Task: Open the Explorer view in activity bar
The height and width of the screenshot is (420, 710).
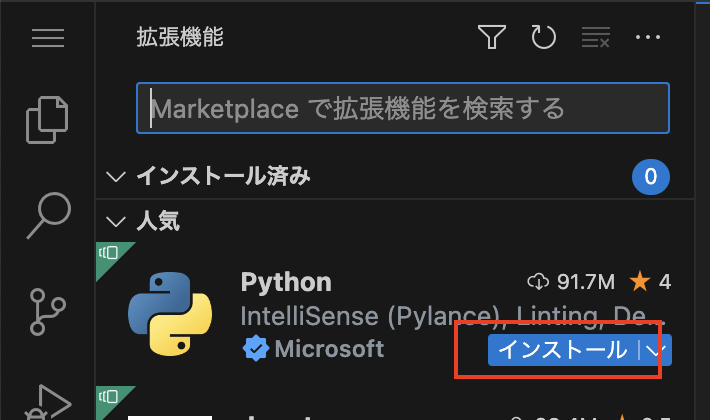Action: (x=47, y=120)
